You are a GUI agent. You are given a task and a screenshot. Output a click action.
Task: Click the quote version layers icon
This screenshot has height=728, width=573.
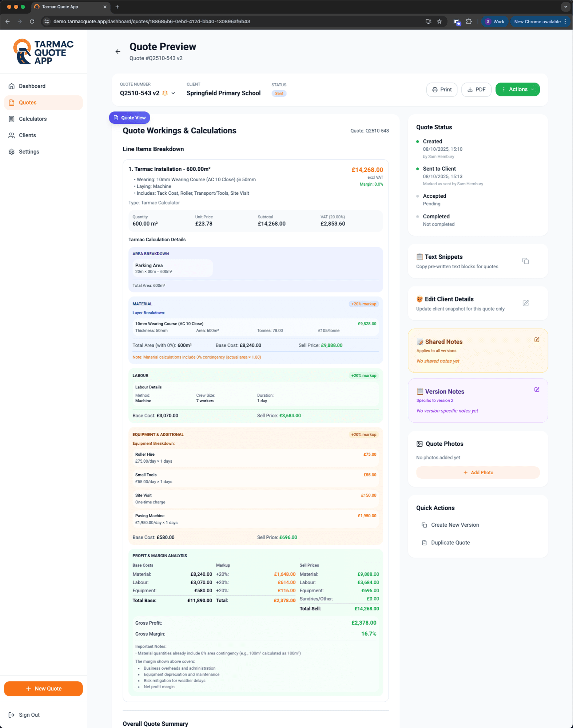point(165,93)
